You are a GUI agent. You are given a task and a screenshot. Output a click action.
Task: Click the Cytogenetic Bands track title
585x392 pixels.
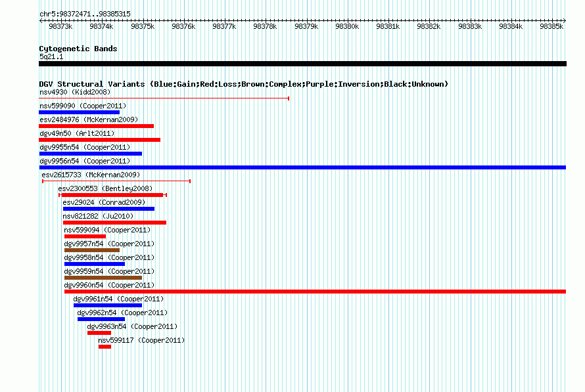pyautogui.click(x=78, y=49)
